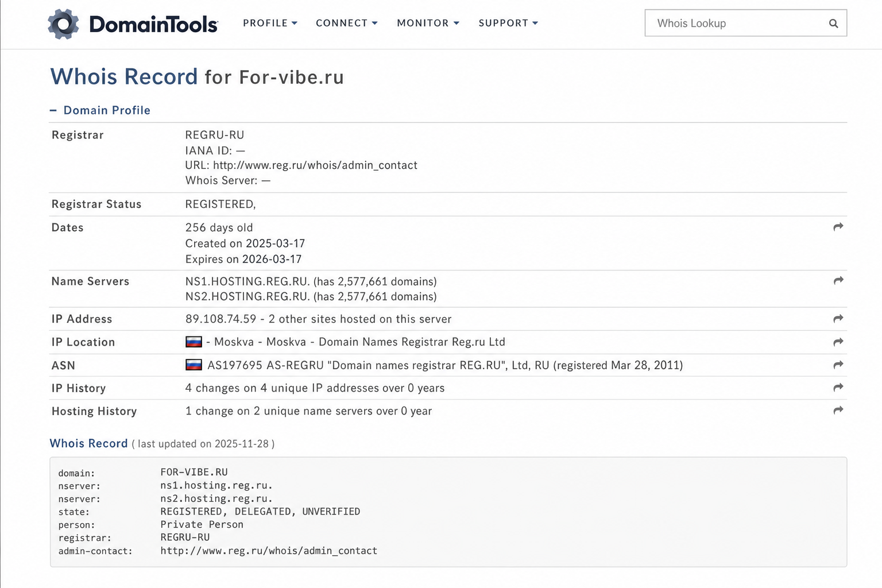The image size is (882, 588).
Task: Click the Hosting History row label
Action: pyautogui.click(x=94, y=411)
